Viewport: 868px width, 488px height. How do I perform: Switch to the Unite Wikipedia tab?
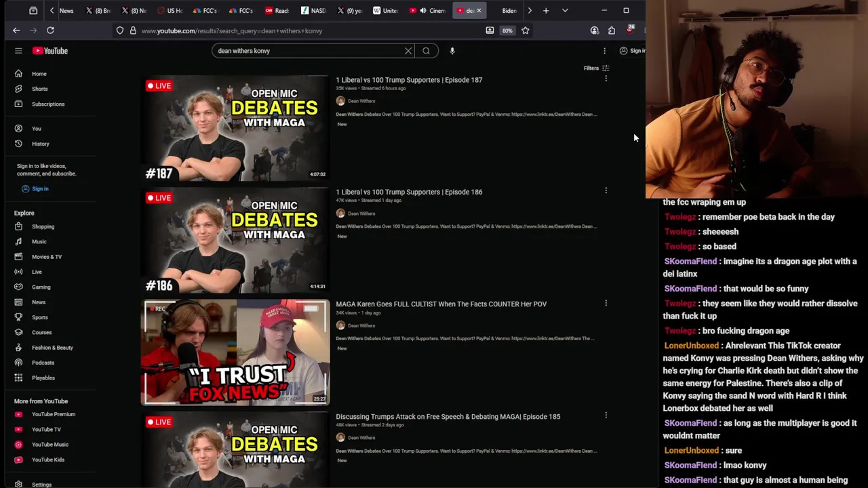click(x=385, y=11)
